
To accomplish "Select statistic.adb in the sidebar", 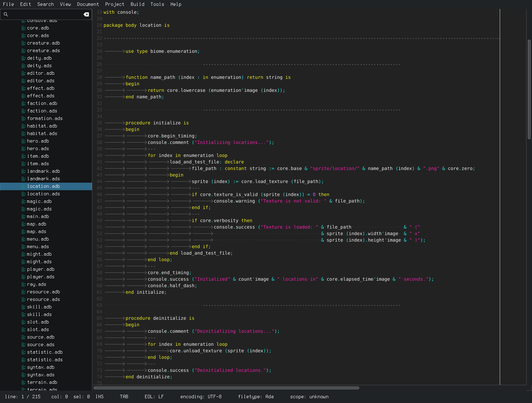I will pos(45,352).
